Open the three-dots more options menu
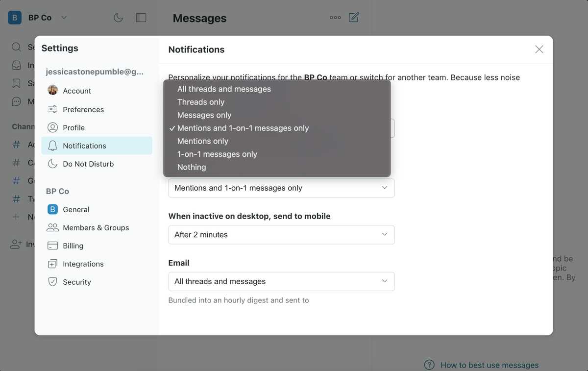 pyautogui.click(x=335, y=18)
